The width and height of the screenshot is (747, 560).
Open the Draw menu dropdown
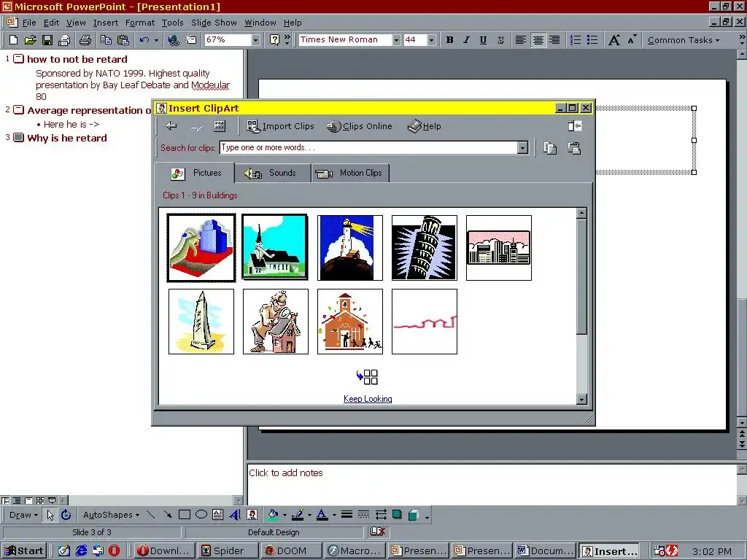click(23, 515)
